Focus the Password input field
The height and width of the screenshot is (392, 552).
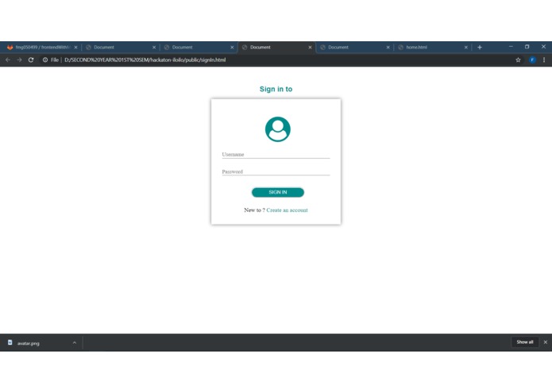click(276, 171)
